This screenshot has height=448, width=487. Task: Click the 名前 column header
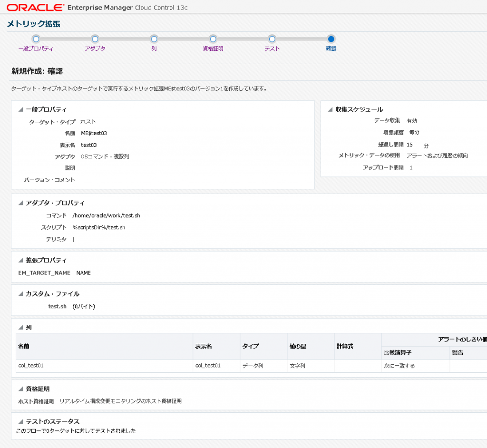coord(104,346)
